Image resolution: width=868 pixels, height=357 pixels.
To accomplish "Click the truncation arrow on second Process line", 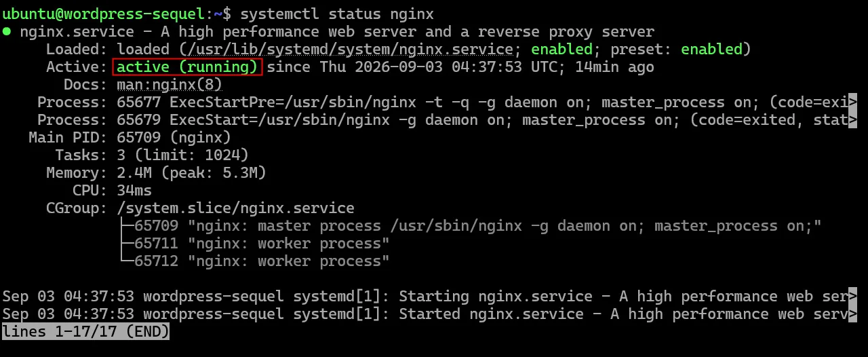I will 852,120.
